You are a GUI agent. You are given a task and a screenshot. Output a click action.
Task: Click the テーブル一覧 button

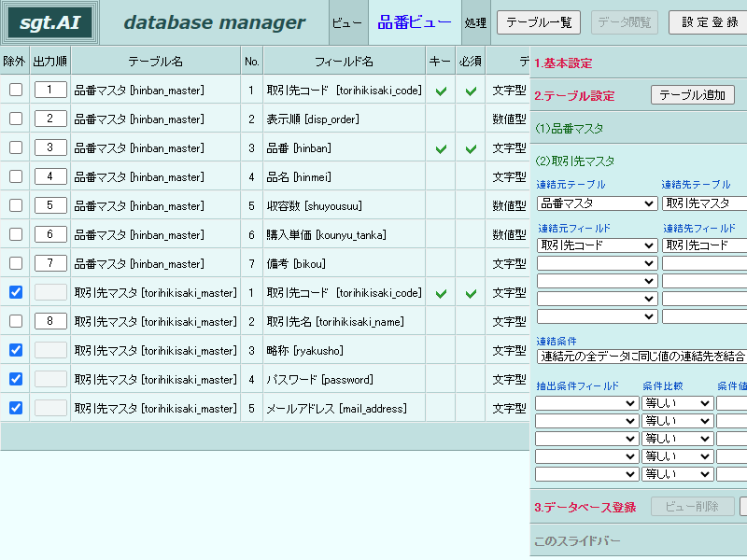coord(539,22)
